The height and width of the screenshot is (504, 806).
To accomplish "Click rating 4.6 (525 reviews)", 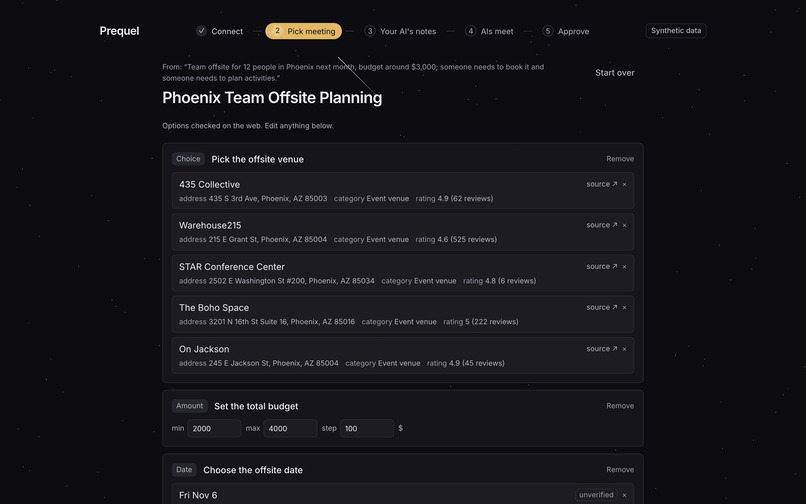I will click(456, 240).
